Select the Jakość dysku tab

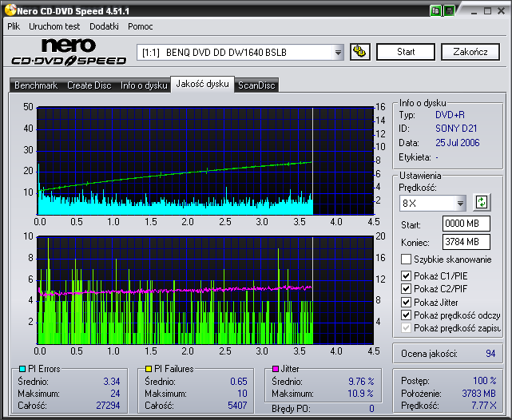tap(202, 84)
